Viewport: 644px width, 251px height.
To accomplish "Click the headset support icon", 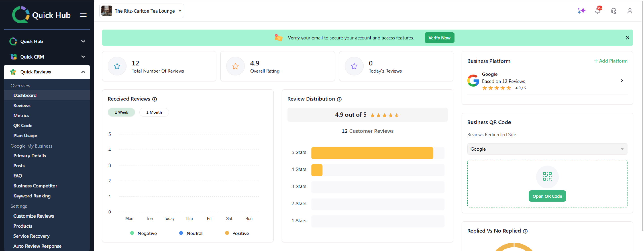I will 614,11.
